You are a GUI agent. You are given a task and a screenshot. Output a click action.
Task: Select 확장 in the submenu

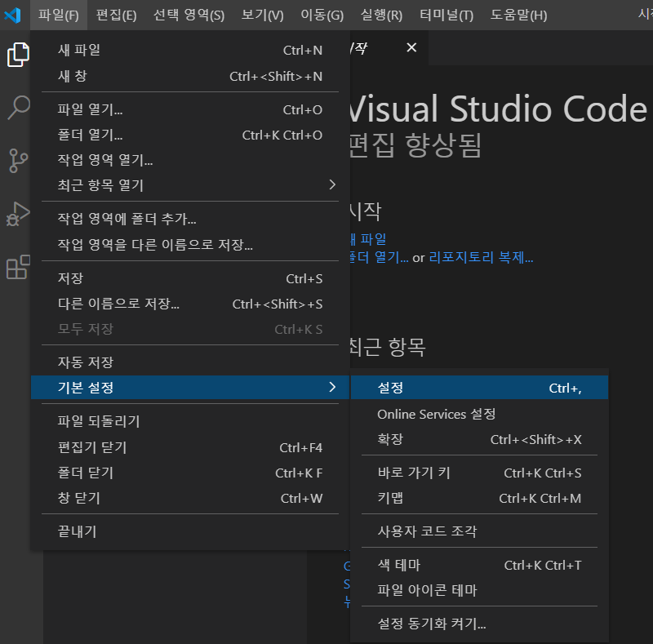tap(479, 439)
